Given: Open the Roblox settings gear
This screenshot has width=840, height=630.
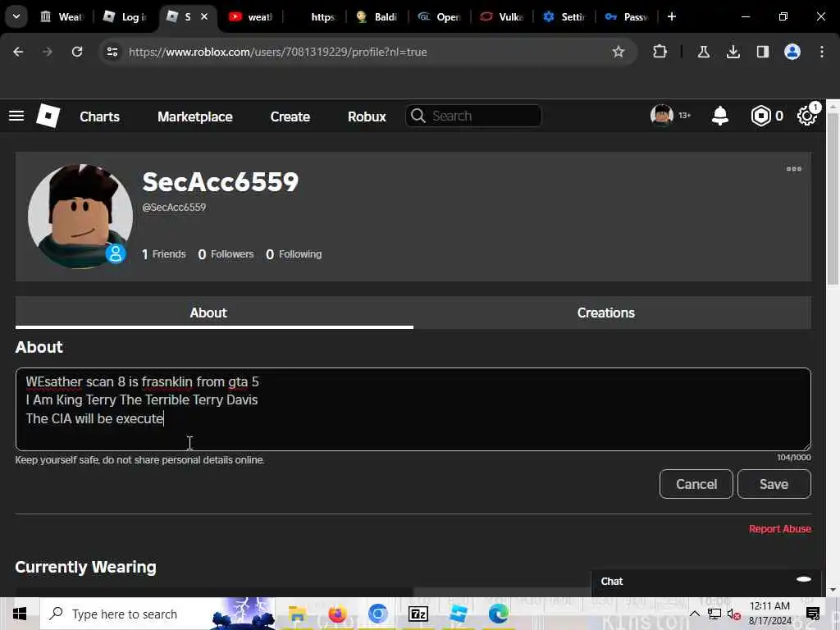Looking at the screenshot, I should point(807,116).
